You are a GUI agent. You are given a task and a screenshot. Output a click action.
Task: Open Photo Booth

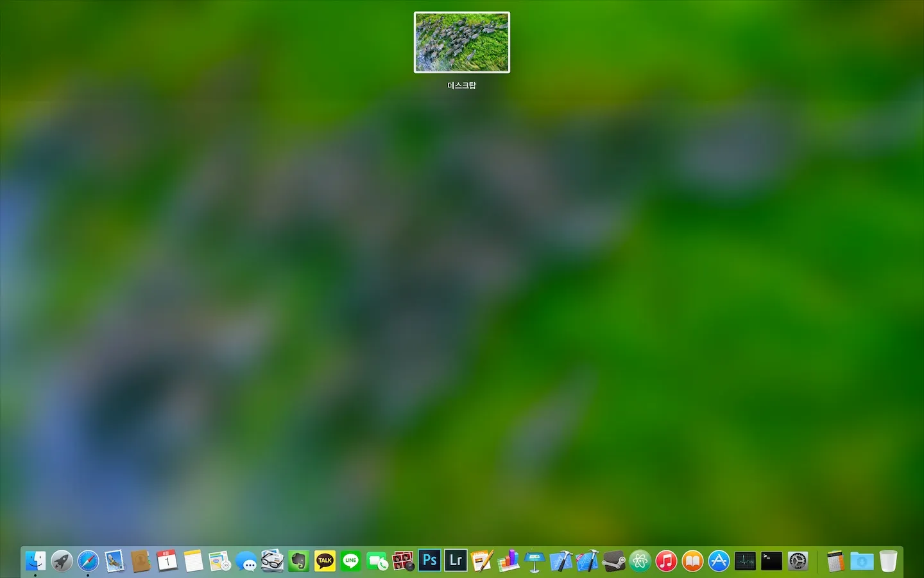[x=403, y=561]
